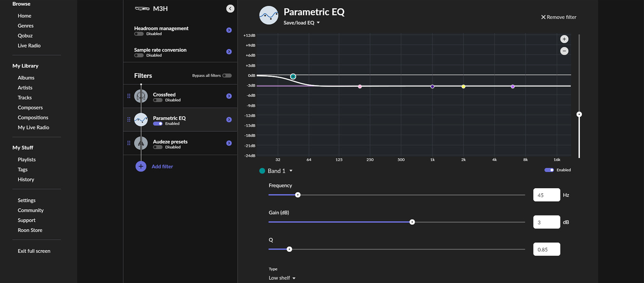This screenshot has height=283, width=644.
Task: Open Qobuz in sidebar
Action: coord(25,36)
